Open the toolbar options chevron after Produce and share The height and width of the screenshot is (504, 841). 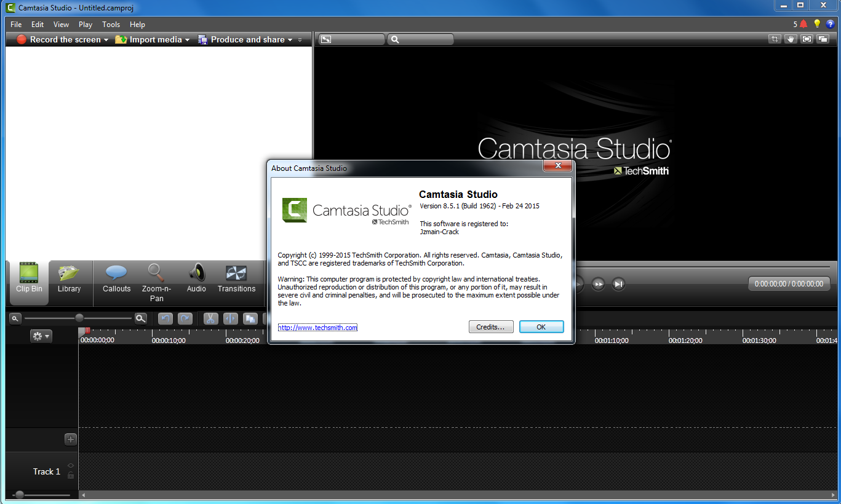[300, 40]
